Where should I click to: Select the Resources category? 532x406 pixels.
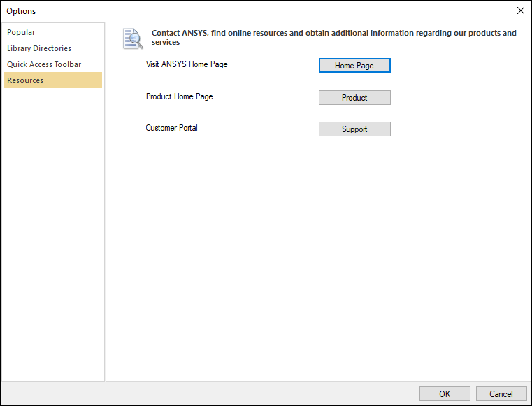click(x=53, y=80)
